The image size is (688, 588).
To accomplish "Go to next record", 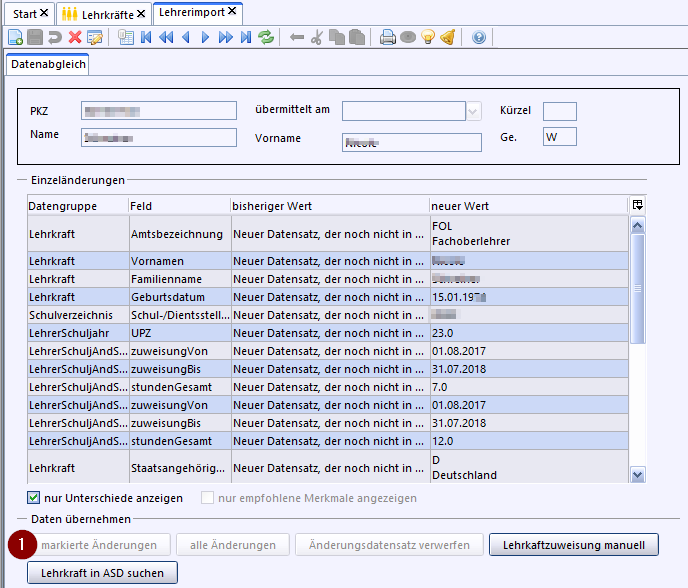I will 205,37.
